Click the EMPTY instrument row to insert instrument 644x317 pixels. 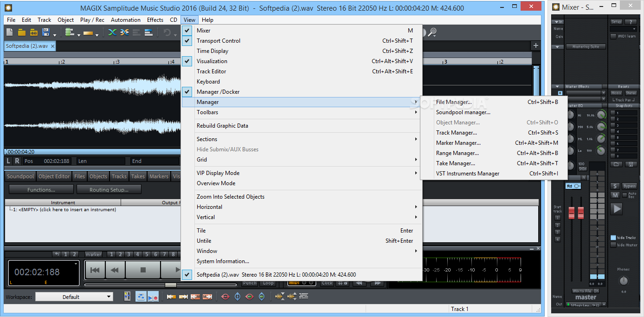(x=65, y=210)
